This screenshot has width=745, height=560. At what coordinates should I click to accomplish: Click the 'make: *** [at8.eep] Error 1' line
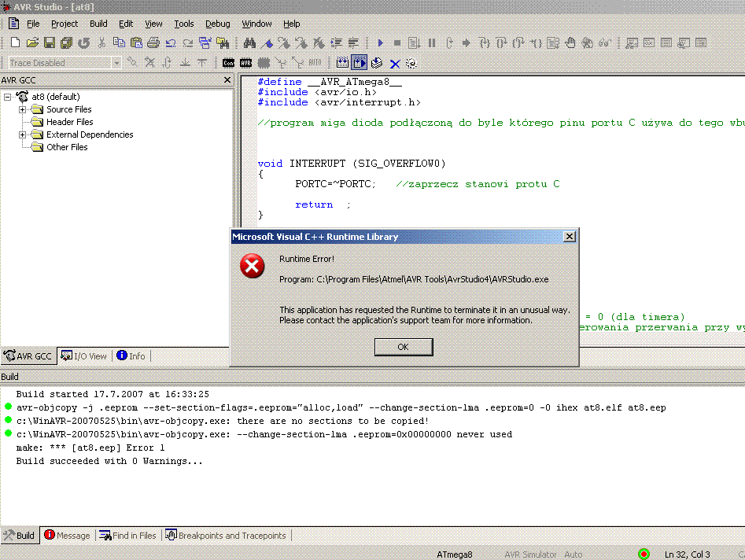tap(90, 448)
